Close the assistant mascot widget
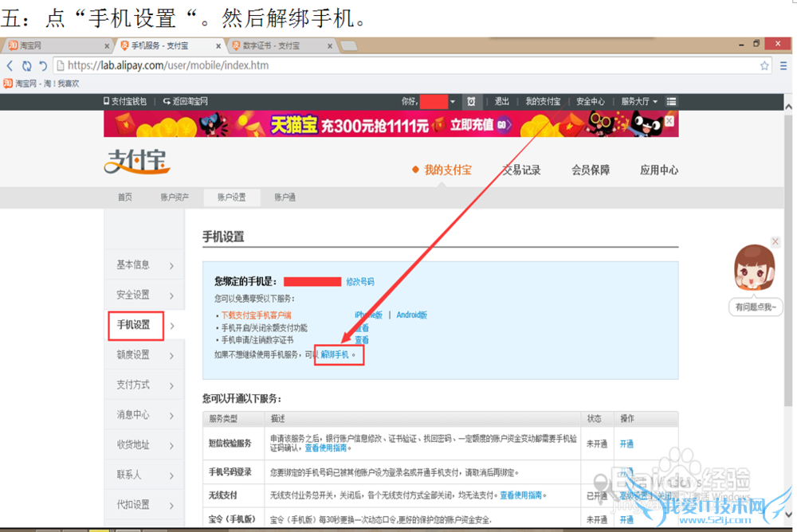This screenshot has height=532, width=797. pyautogui.click(x=775, y=241)
